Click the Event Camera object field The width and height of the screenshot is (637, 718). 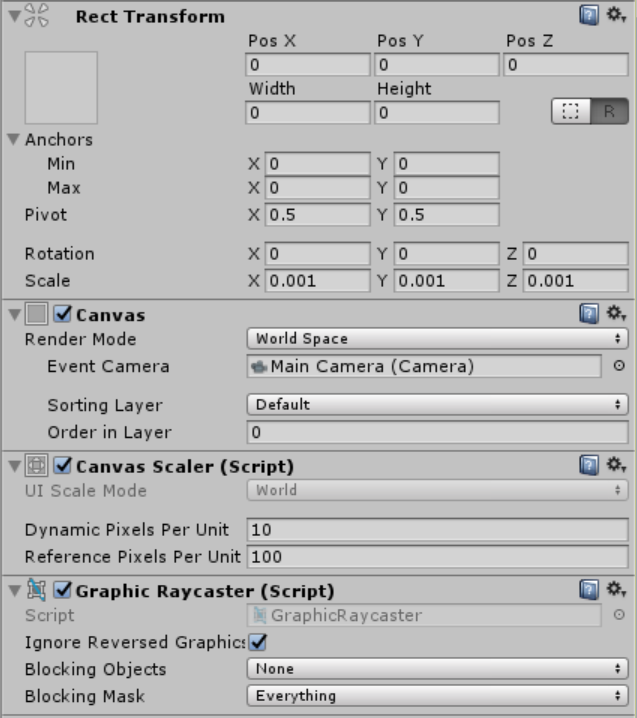tap(424, 366)
